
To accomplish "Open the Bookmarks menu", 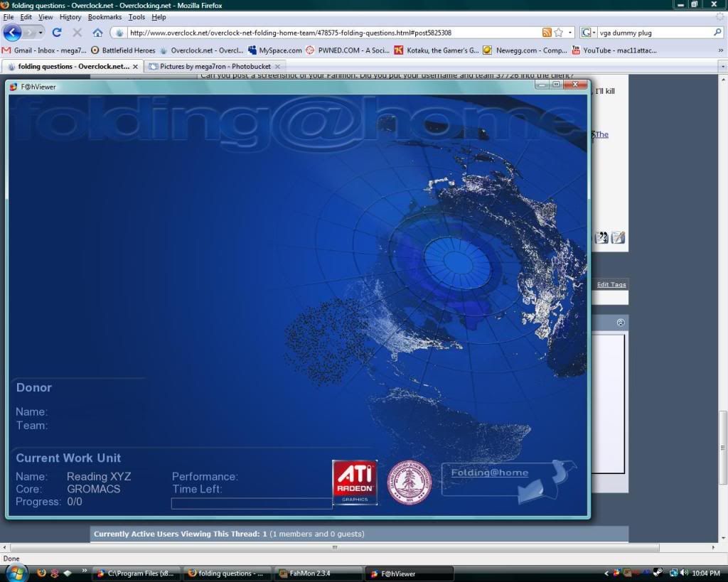I will (105, 16).
